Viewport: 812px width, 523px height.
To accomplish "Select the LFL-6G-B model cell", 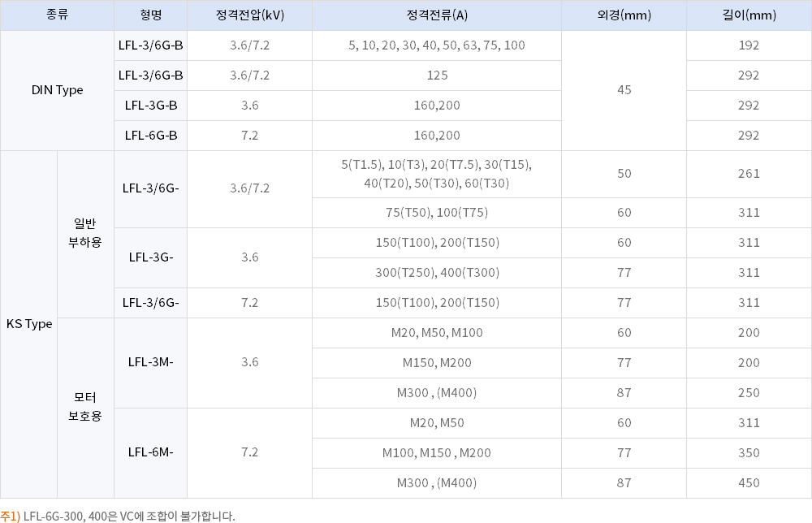I will click(x=151, y=136).
